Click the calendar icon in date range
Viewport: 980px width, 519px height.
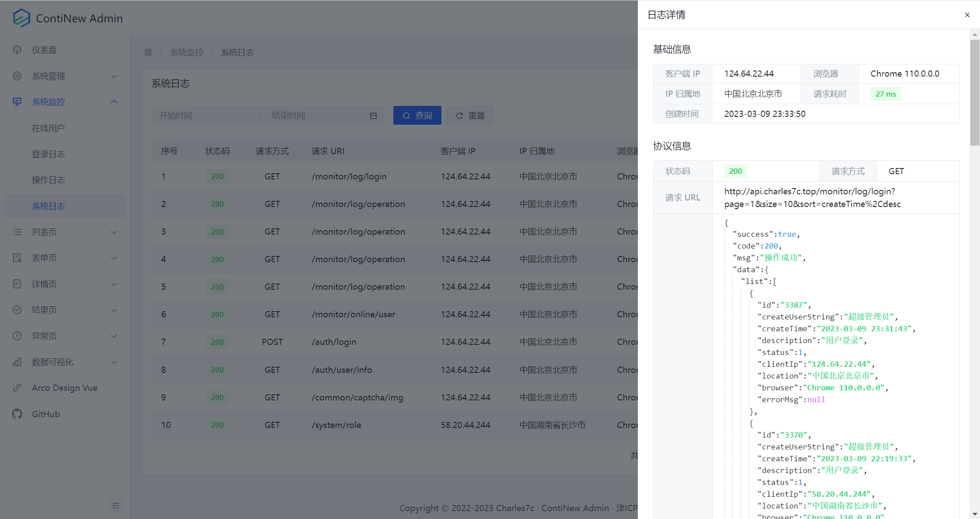[x=373, y=116]
